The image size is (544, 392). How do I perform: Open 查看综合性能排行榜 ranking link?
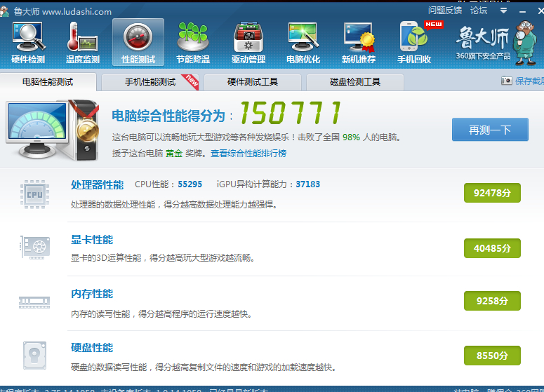point(248,153)
